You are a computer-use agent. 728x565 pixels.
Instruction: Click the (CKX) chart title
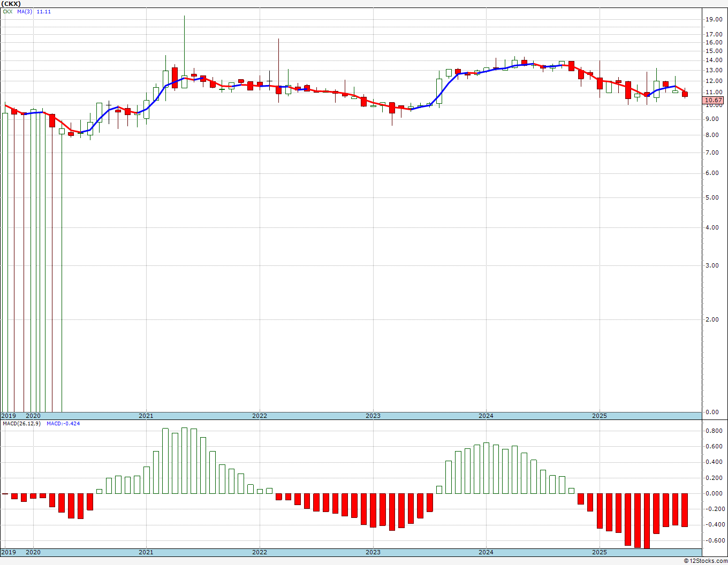click(x=11, y=4)
